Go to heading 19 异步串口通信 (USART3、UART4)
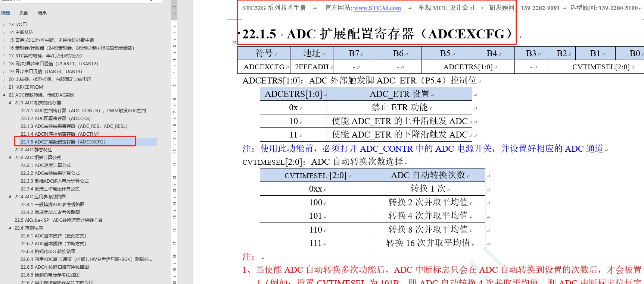 click(46, 72)
